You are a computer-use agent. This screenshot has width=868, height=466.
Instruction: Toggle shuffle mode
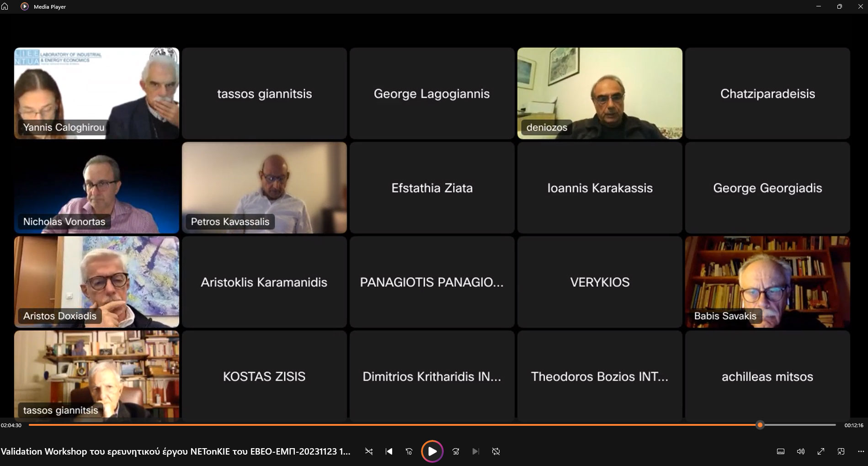tap(369, 451)
